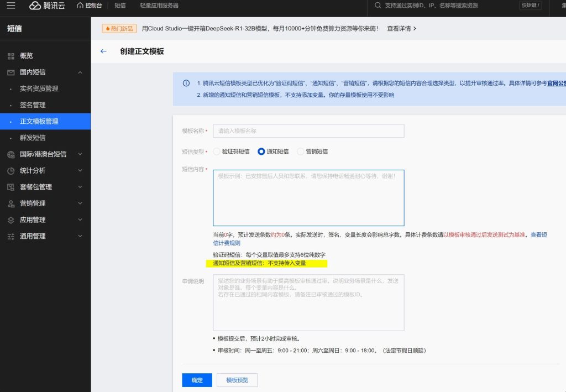This screenshot has height=392, width=566.
Task: Click the blue 确定 button
Action: (197, 380)
